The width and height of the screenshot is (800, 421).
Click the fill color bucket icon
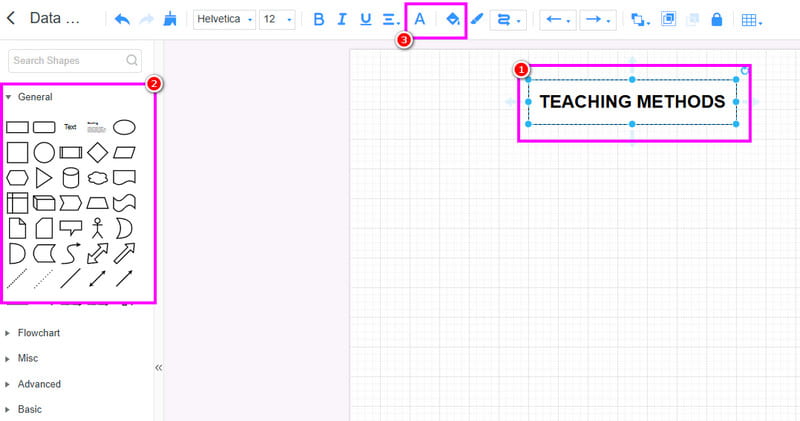coord(453,19)
